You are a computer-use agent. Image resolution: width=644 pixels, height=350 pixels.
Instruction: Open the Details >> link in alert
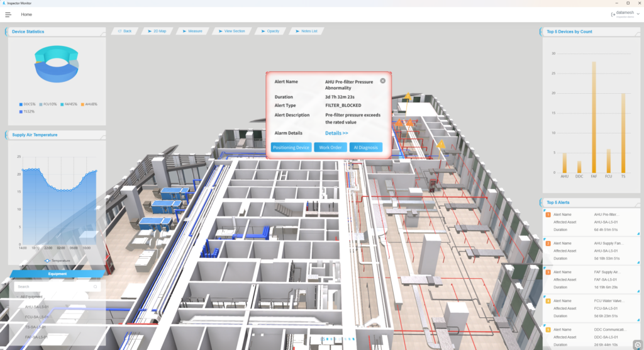336,133
